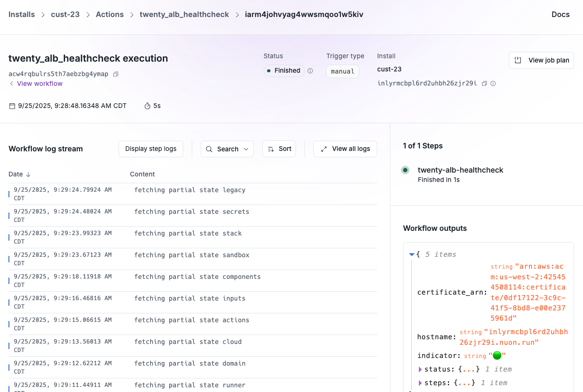The height and width of the screenshot is (392, 583).
Task: Click the twenty-alb-healthcheck step status dot
Action: tap(405, 170)
